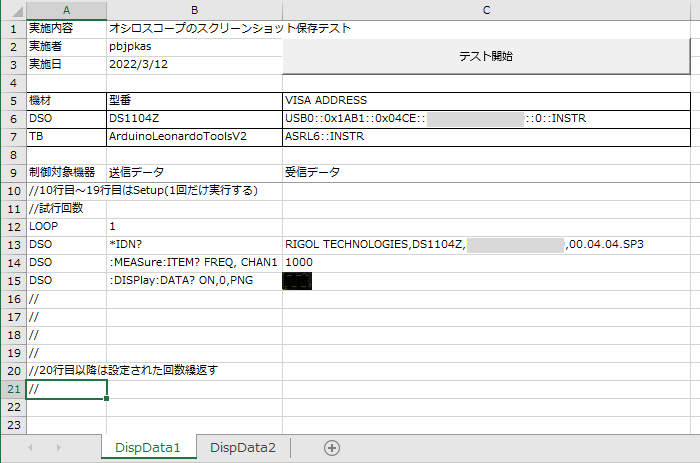Image resolution: width=700 pixels, height=463 pixels.
Task: Select cell containing TB
Action: click(67, 137)
